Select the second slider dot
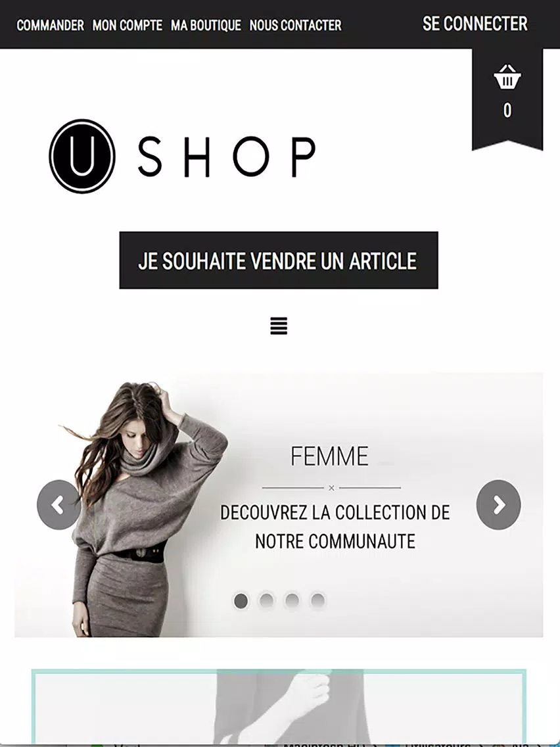 click(267, 601)
